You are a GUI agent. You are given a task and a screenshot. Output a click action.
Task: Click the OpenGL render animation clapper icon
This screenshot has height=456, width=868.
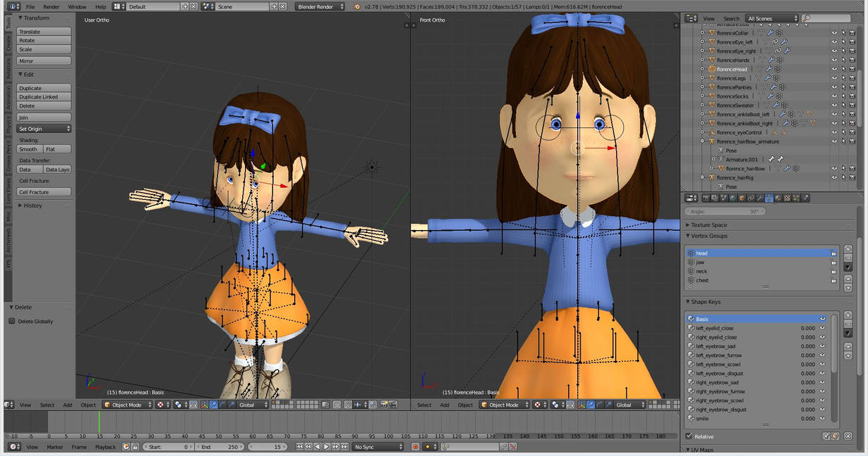(393, 405)
